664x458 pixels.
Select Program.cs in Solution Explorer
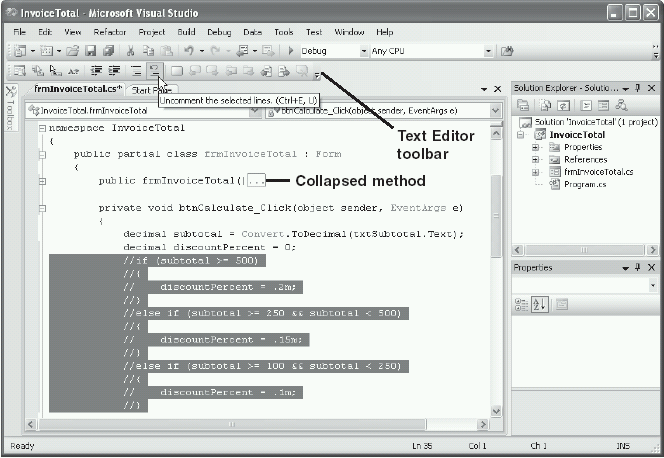point(584,185)
